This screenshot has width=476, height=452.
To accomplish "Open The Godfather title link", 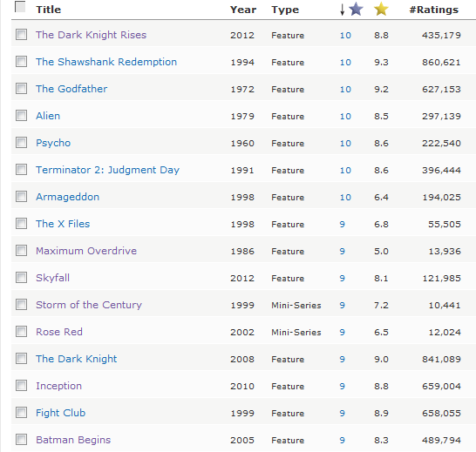I will tap(71, 89).
